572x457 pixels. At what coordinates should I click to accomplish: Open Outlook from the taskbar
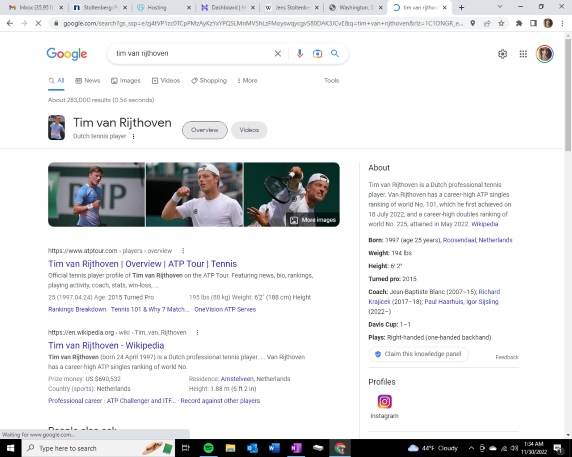tap(252, 448)
